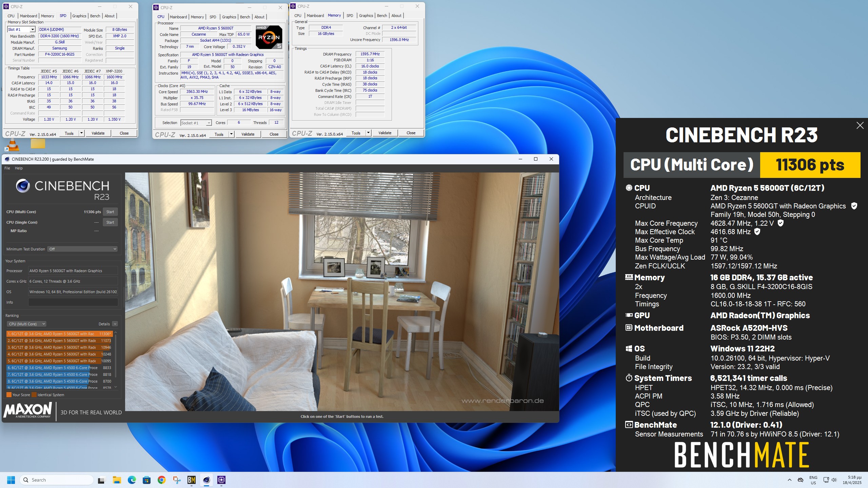Click the Memory module icon in the BenchMate panel

(629, 277)
